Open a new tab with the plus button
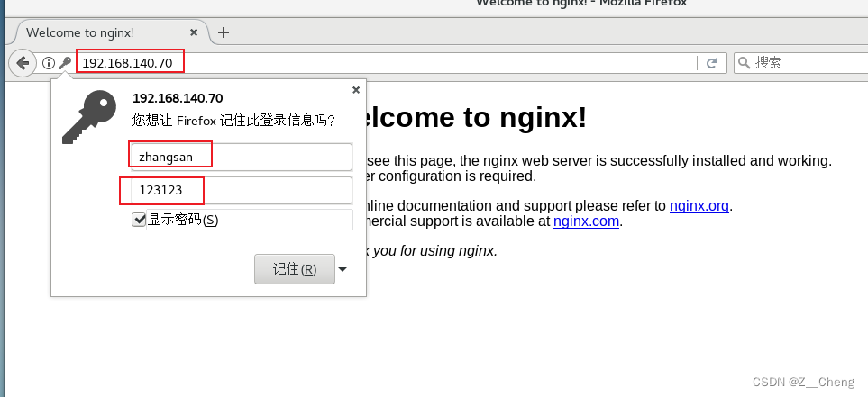This screenshot has width=868, height=397. click(x=224, y=32)
